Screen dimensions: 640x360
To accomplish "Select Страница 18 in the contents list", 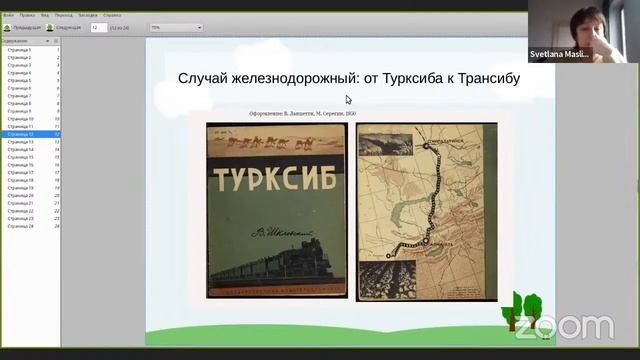I will (31, 180).
